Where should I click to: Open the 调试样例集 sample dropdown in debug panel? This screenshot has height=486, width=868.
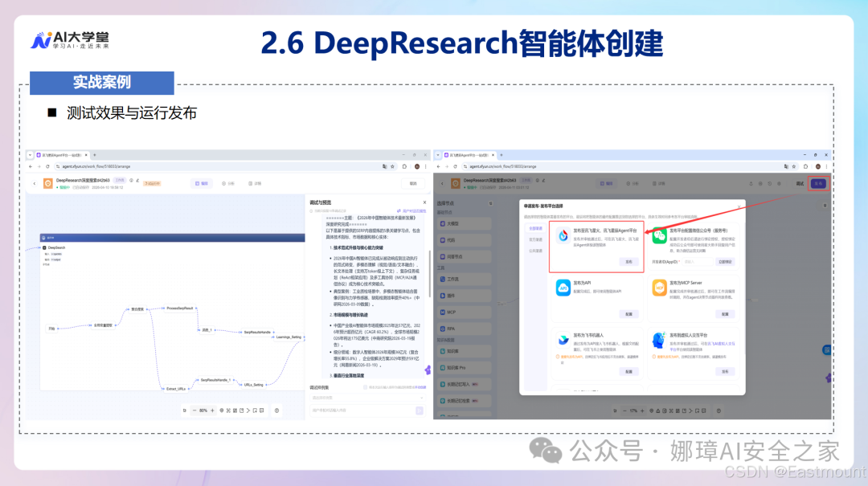pyautogui.click(x=366, y=398)
